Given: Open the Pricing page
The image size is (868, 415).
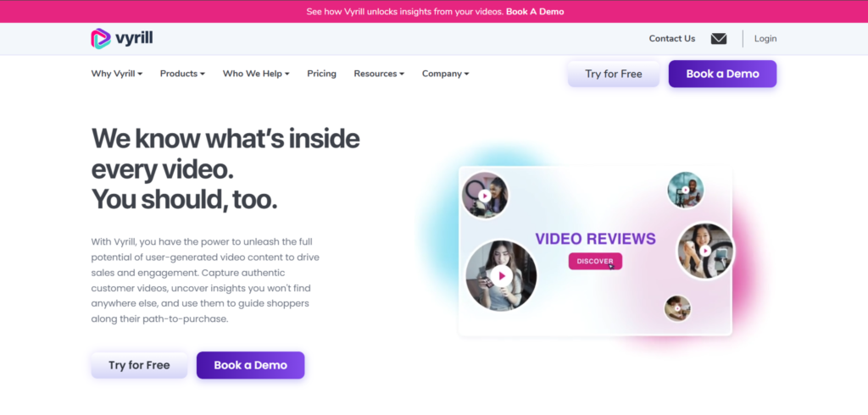Looking at the screenshot, I should (321, 74).
